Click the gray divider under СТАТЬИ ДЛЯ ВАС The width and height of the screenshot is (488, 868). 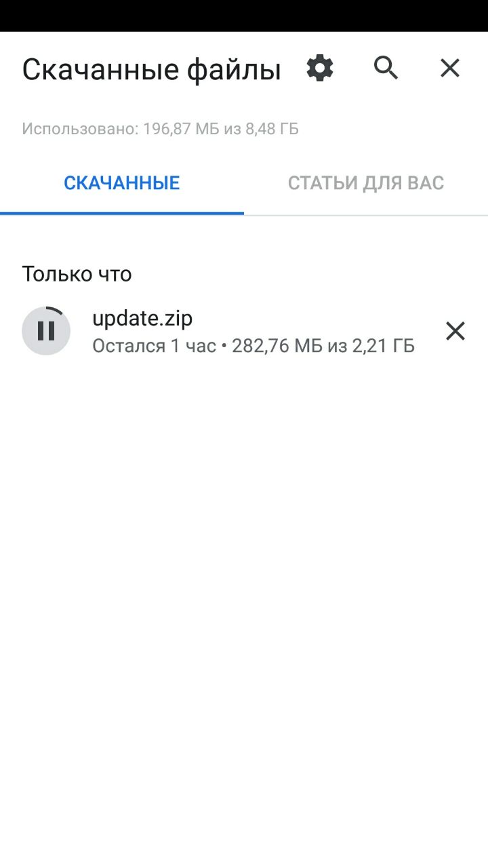[366, 215]
